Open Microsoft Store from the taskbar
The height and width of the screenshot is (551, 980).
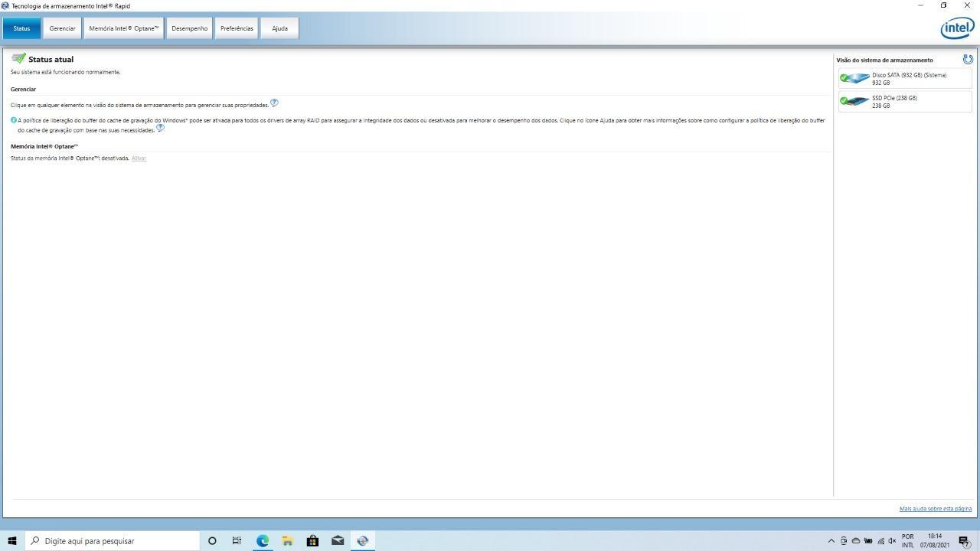[x=312, y=541]
